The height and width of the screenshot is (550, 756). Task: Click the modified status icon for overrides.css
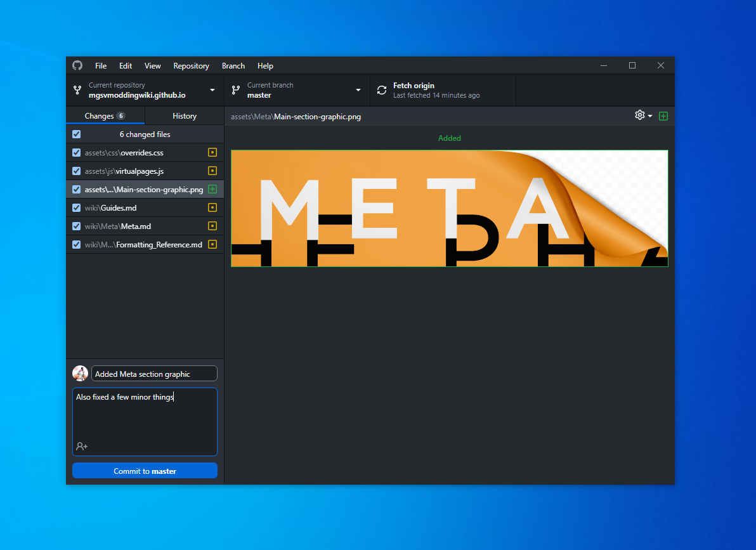[212, 152]
